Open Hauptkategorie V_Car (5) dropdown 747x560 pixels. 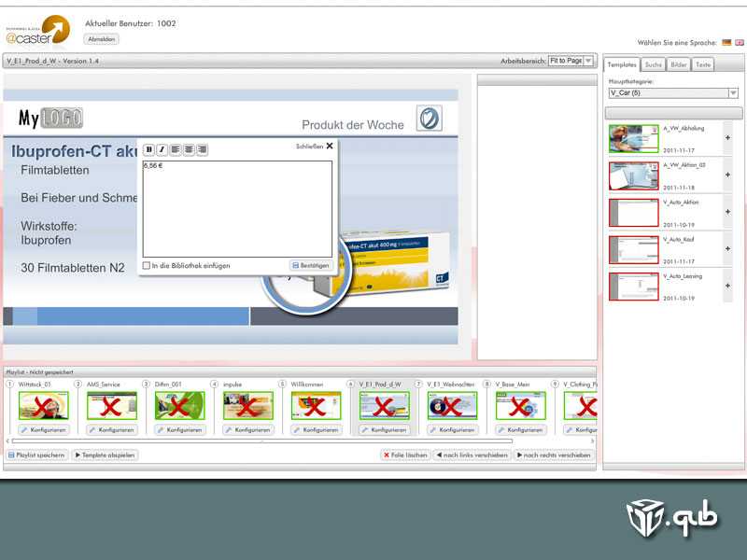(673, 92)
